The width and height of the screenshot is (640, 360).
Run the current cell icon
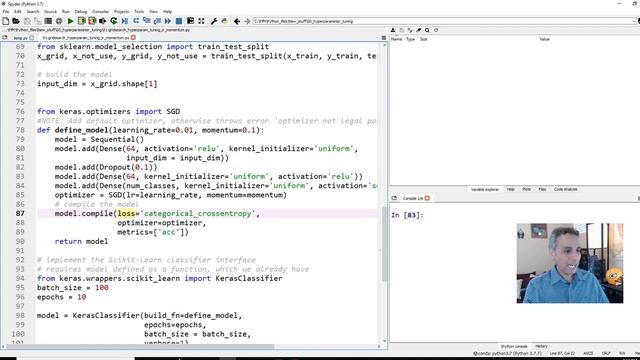click(81, 21)
